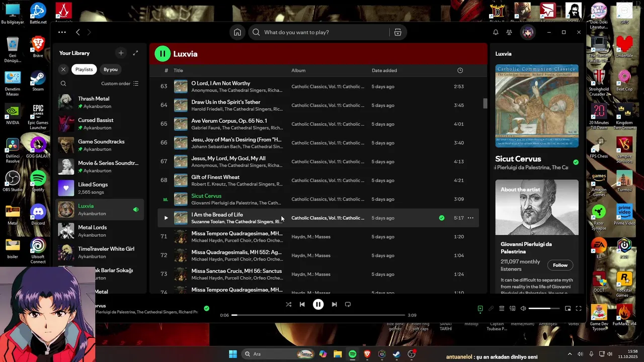Open Liked Songs

(x=100, y=188)
